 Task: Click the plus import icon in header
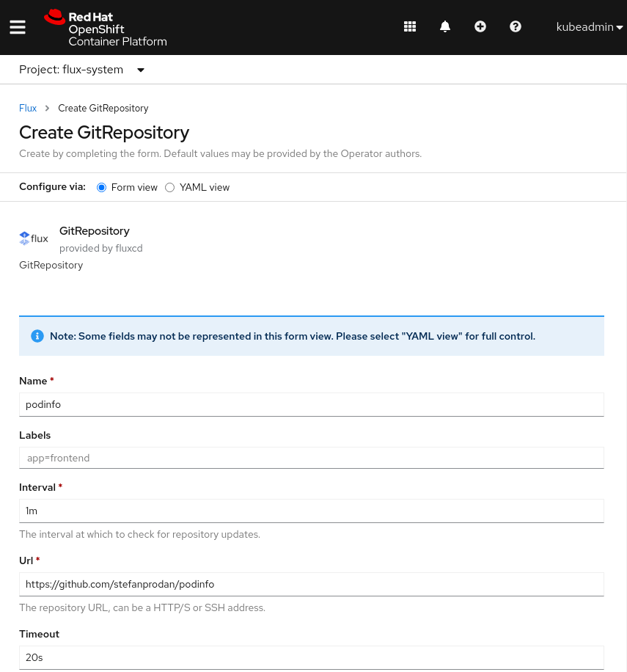(x=480, y=27)
